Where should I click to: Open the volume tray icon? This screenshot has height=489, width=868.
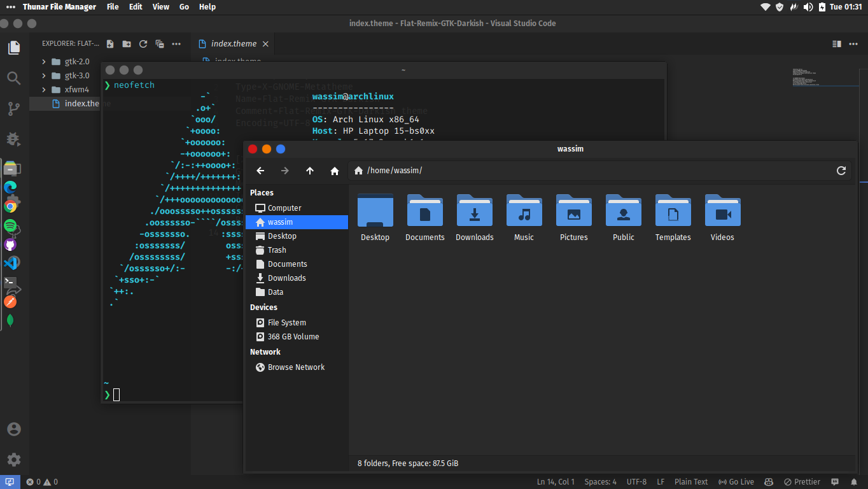tap(808, 7)
